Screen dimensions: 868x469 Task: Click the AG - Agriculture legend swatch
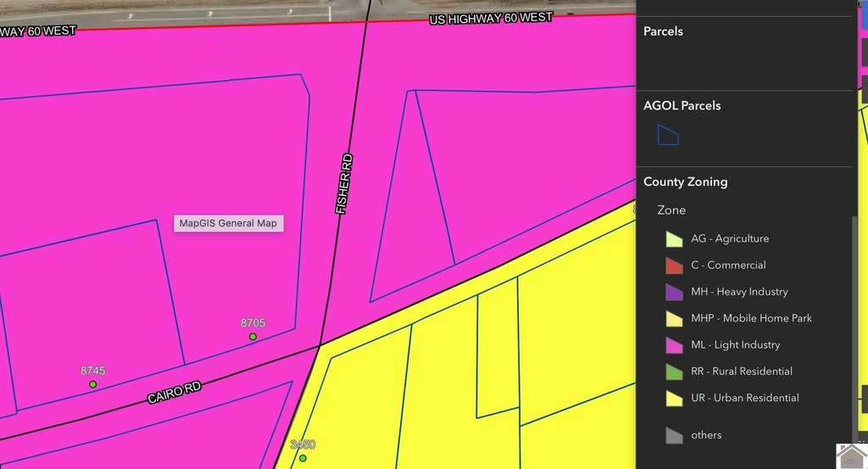(674, 239)
